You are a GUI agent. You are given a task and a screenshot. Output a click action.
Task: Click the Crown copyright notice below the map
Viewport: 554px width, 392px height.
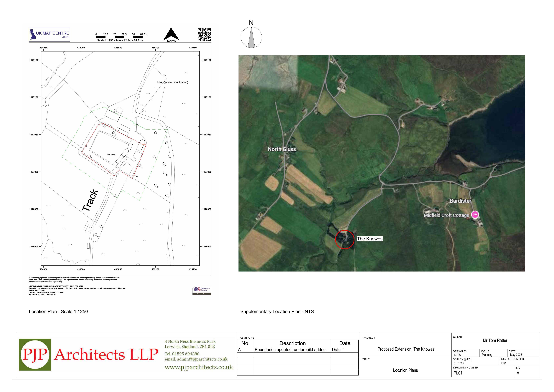(x=74, y=280)
